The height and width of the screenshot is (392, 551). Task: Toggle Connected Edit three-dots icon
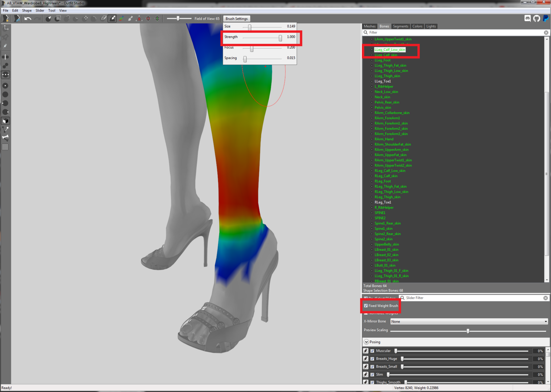(5, 75)
